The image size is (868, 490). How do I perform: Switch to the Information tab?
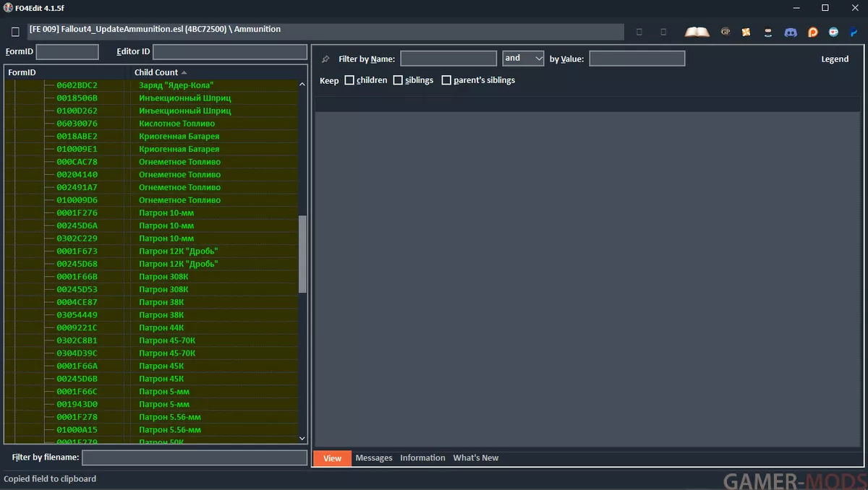coord(422,458)
